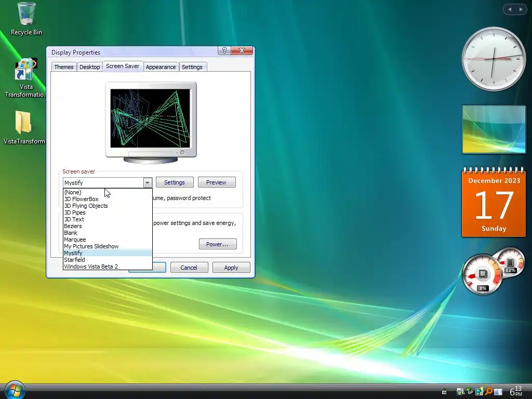532x399 pixels.
Task: Open the Recycle Bin desktop icon
Action: click(x=26, y=19)
